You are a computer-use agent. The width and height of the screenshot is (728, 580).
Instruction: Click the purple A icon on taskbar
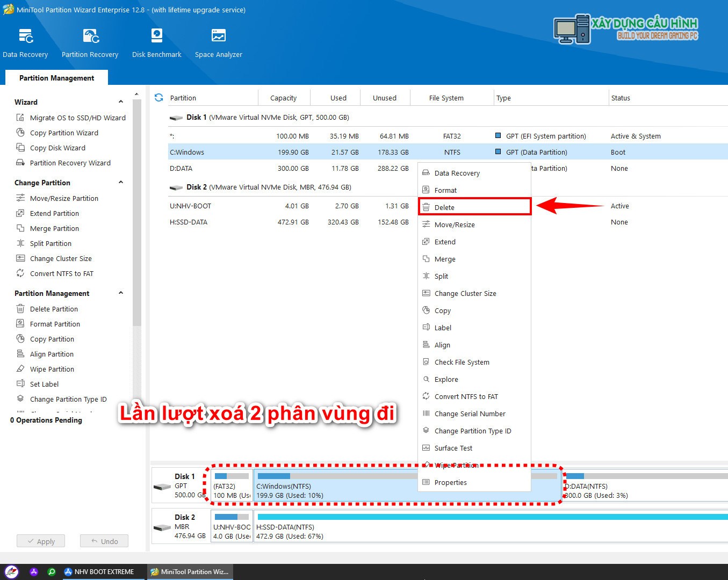coord(34,572)
